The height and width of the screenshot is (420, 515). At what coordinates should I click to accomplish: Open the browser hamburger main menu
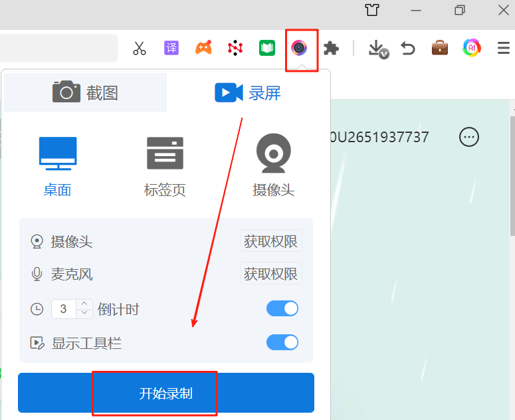click(504, 48)
